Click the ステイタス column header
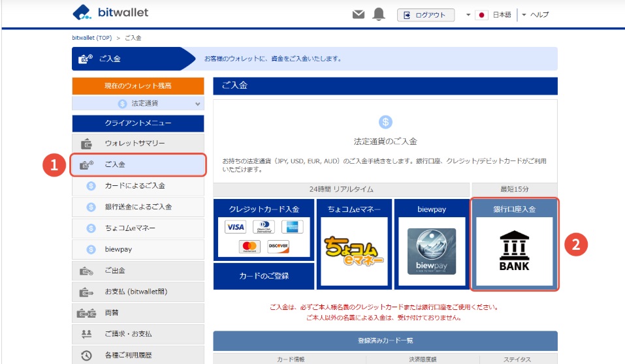The width and height of the screenshot is (625, 364). coord(517,359)
